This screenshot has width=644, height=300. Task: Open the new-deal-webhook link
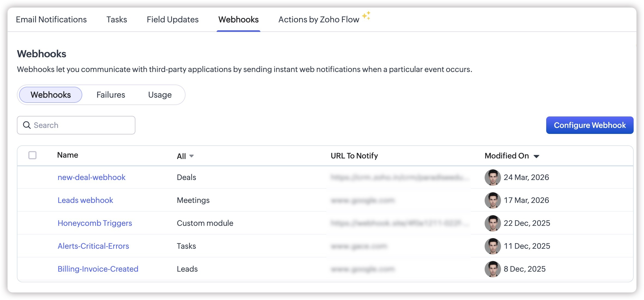tap(92, 177)
